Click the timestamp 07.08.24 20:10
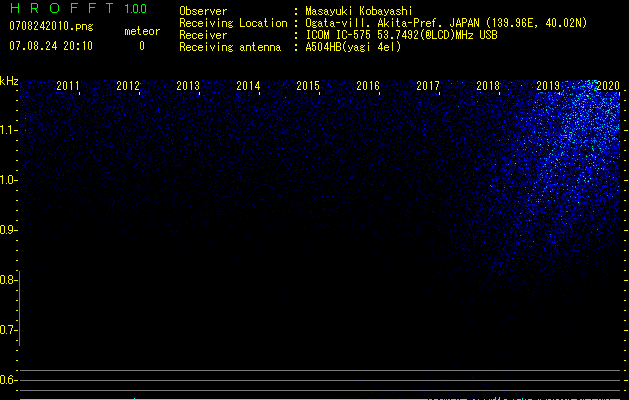Screen dimensions: 629x400 tap(51, 46)
